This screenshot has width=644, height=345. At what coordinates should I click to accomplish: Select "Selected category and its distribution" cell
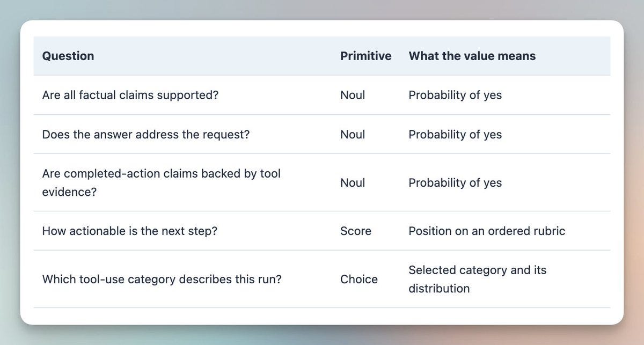point(478,279)
